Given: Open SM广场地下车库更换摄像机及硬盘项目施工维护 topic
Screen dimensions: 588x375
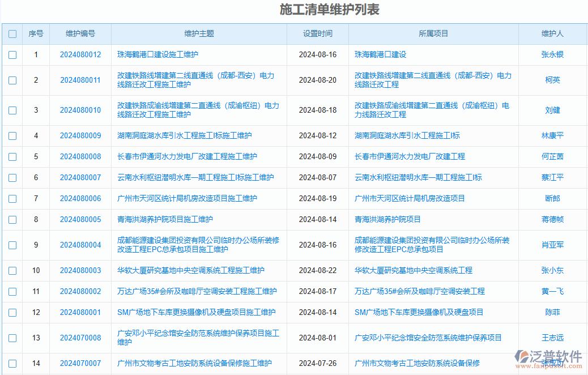Looking at the screenshot, I should (197, 312).
